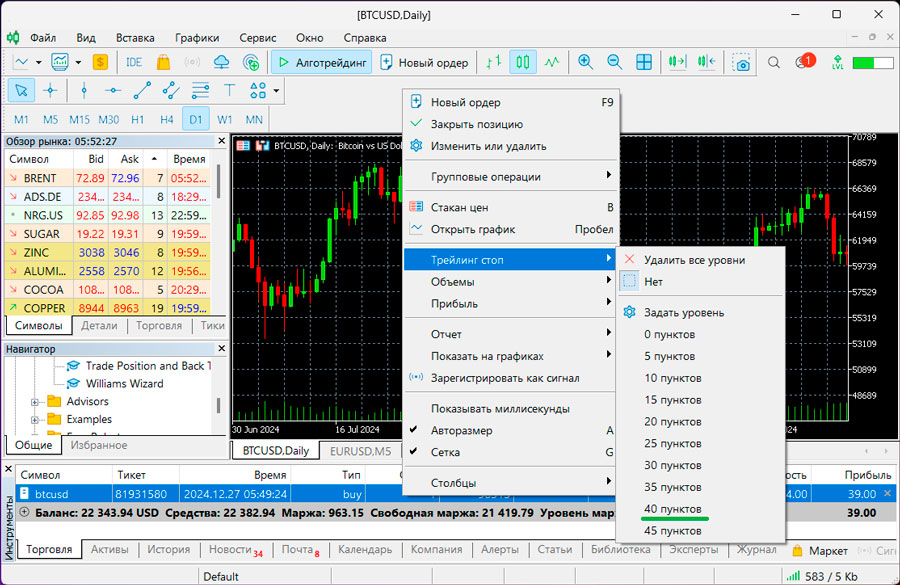Viewport: 900px width, 585px height.
Task: Set trailing stop to 40 пунктов
Action: [x=673, y=509]
